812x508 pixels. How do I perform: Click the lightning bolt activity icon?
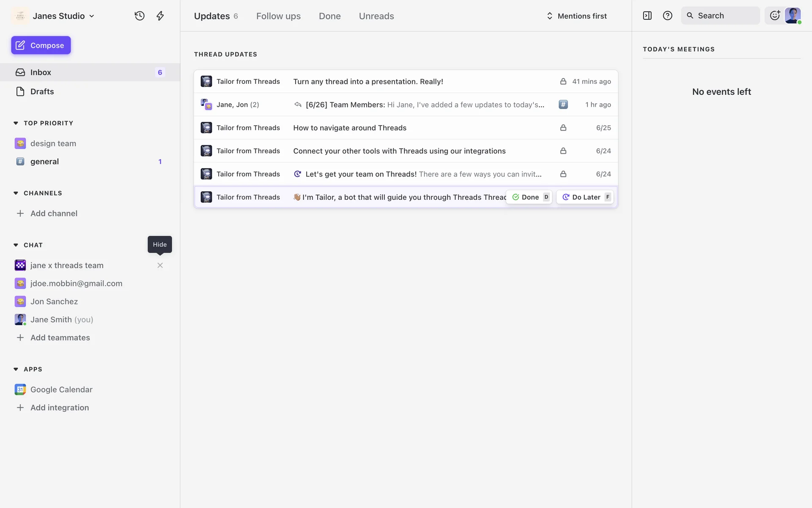(160, 16)
